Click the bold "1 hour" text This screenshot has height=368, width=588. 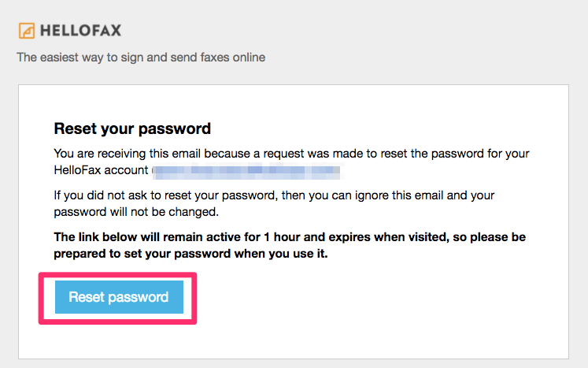(282, 237)
